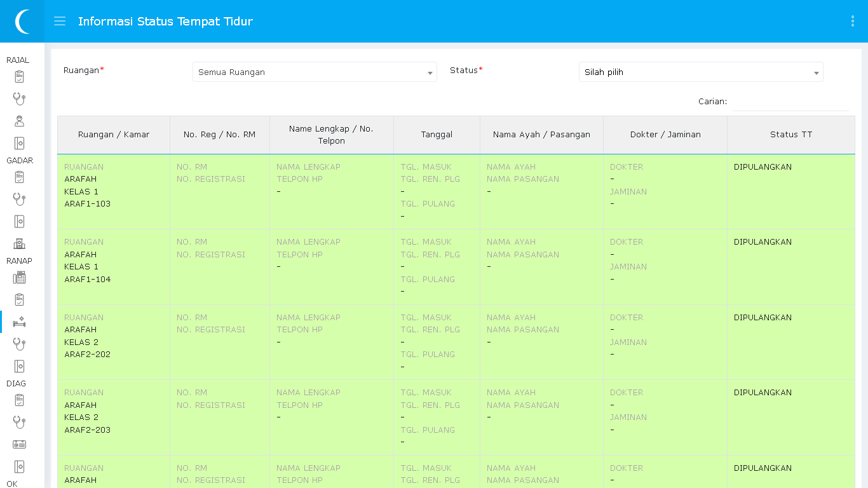
Task: Select the room code ARAF2-203
Action: pyautogui.click(x=88, y=430)
